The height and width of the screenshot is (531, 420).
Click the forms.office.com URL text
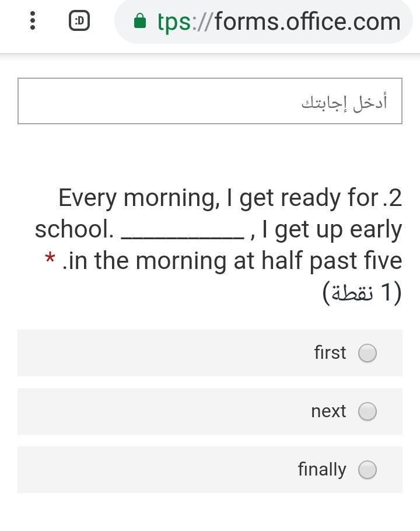click(279, 22)
